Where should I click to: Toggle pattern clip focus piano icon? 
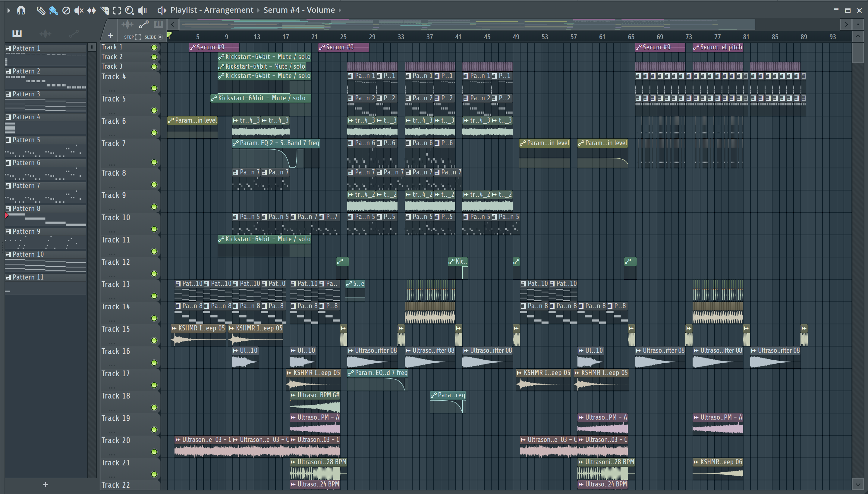point(159,24)
